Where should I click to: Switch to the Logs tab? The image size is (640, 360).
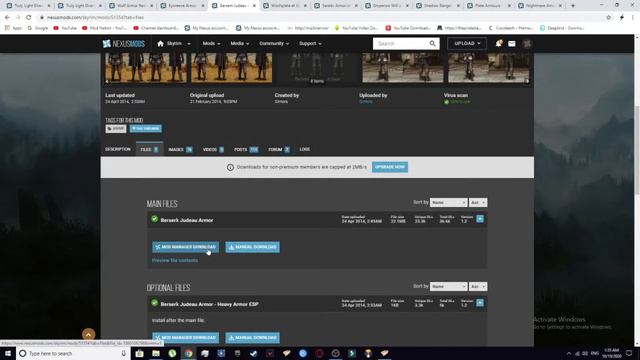[x=304, y=149]
